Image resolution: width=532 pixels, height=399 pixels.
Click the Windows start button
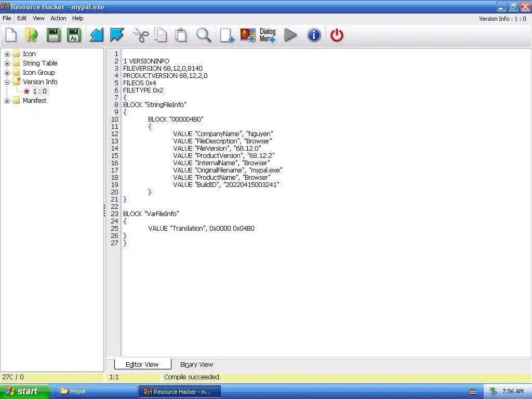point(25,391)
